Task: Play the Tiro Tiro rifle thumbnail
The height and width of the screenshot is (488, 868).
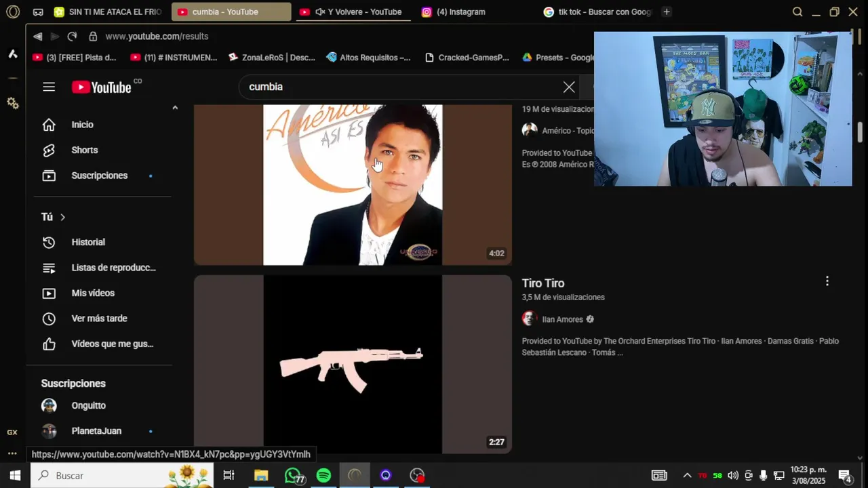Action: 353,364
